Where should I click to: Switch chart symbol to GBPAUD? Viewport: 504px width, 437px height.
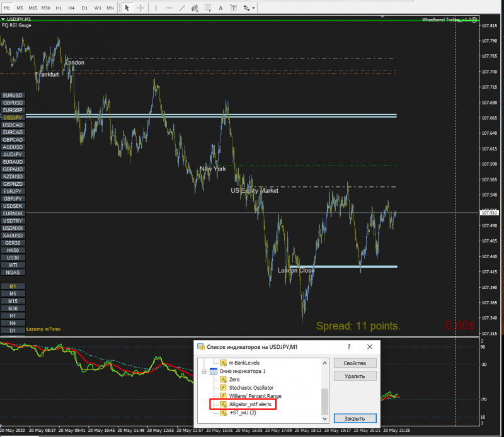(x=13, y=169)
